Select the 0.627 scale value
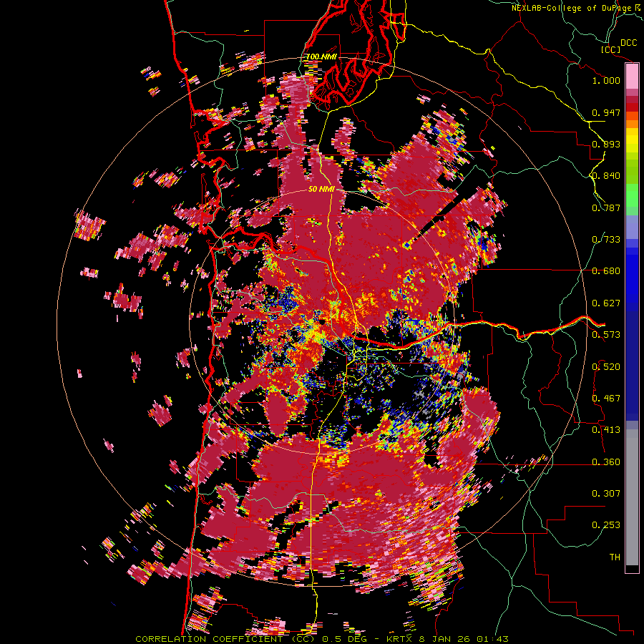Viewport: 644px width, 644px height. 606,303
